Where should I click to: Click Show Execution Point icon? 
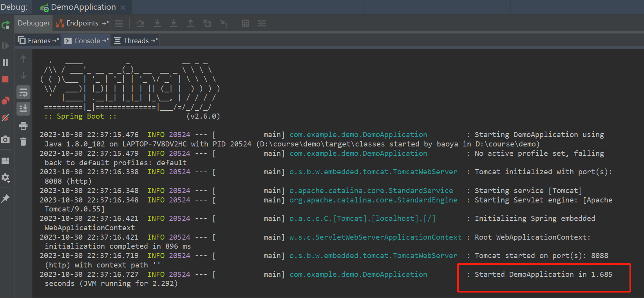[x=119, y=24]
